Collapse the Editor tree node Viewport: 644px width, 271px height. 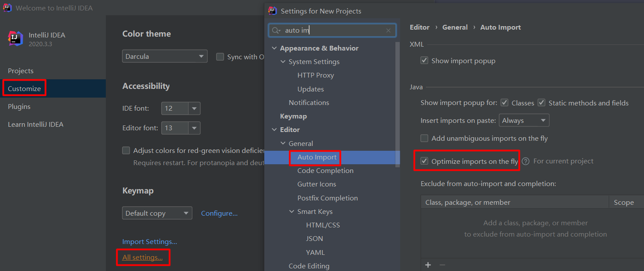click(274, 130)
